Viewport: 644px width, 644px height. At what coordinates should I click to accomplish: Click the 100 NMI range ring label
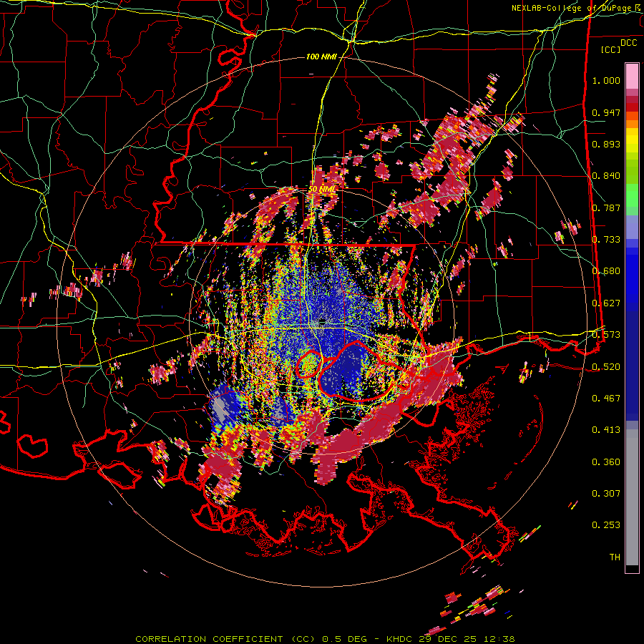point(321,57)
